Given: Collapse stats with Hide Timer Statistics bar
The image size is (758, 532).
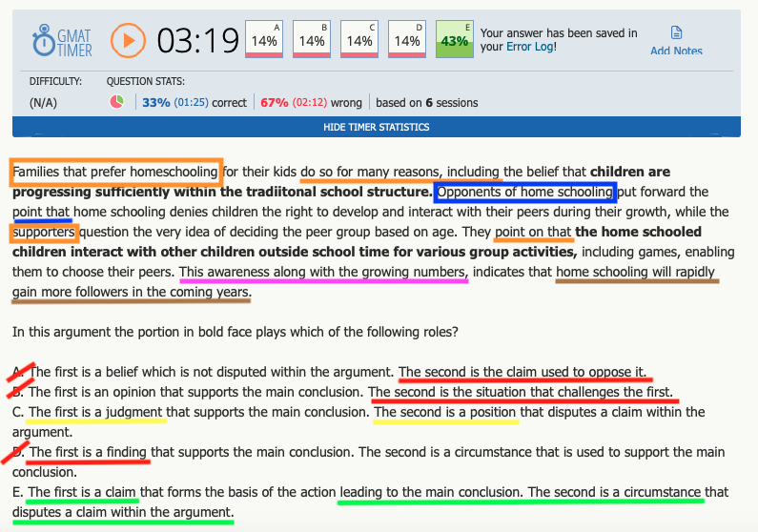Looking at the screenshot, I should click(377, 127).
